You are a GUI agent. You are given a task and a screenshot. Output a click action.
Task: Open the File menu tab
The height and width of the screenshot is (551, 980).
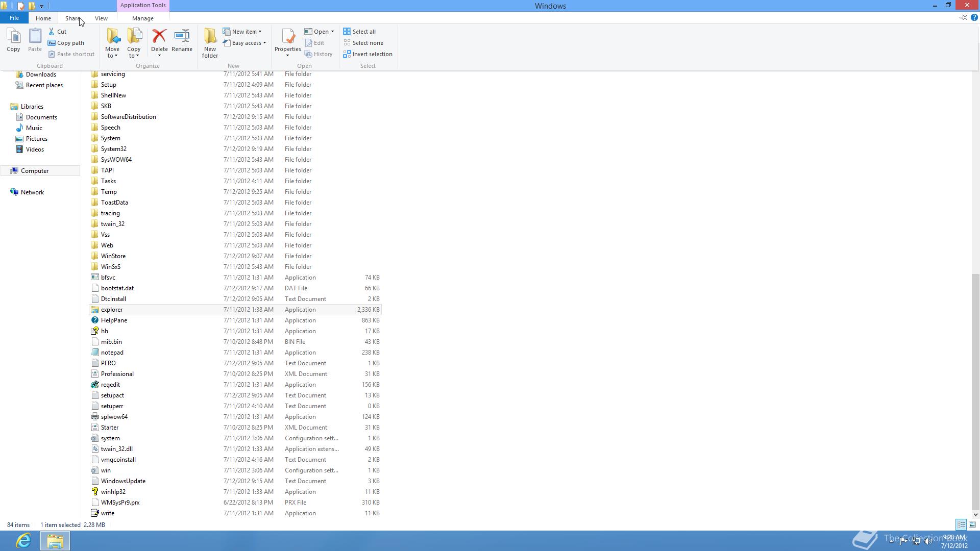tap(14, 18)
